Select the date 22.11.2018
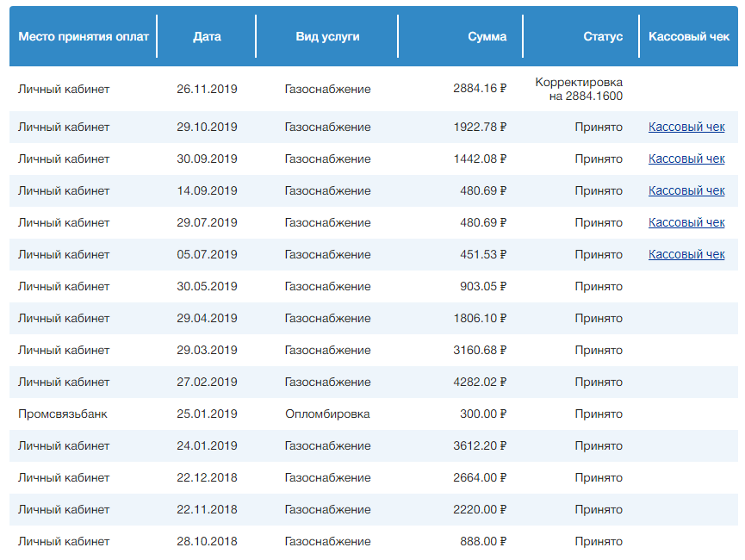This screenshot has width=745, height=560. [207, 509]
